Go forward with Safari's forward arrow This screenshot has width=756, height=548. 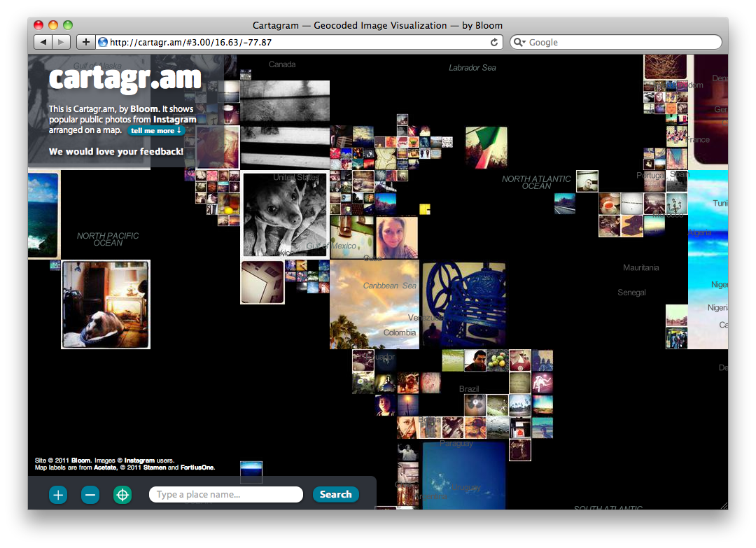pos(61,41)
